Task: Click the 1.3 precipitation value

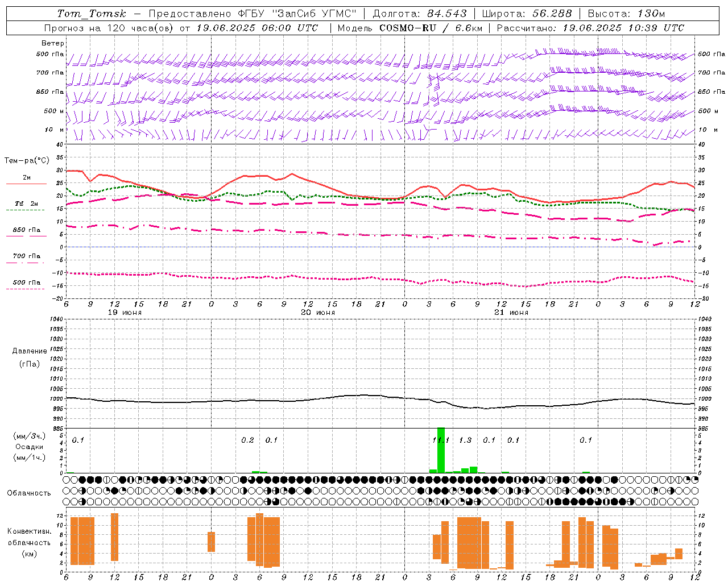Action: click(x=465, y=440)
